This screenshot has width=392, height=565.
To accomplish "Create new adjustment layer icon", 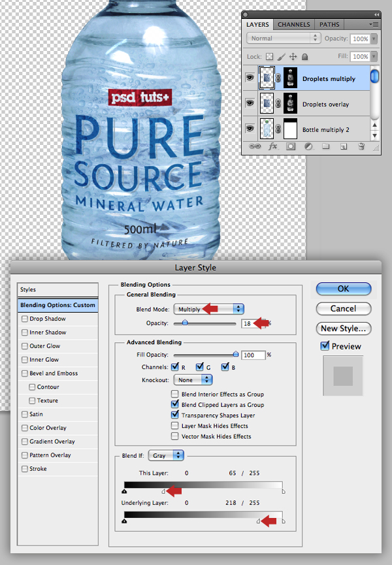I will (308, 146).
